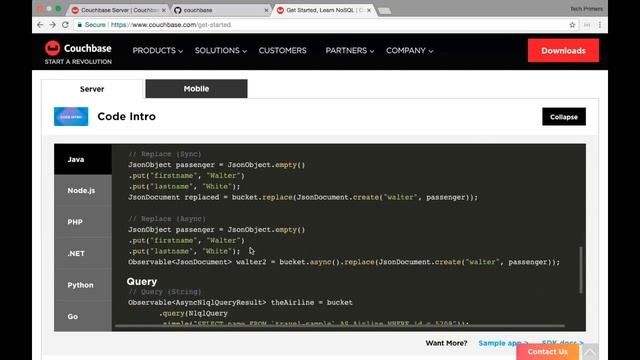This screenshot has height=360, width=640.
Task: Select the Python language tab
Action: [83, 285]
